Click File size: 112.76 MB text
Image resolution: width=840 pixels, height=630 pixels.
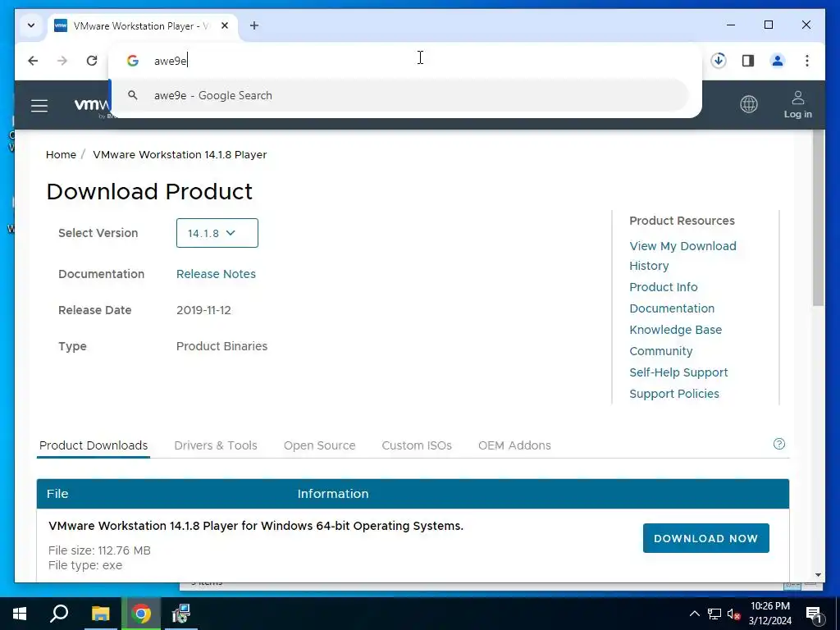tap(99, 550)
